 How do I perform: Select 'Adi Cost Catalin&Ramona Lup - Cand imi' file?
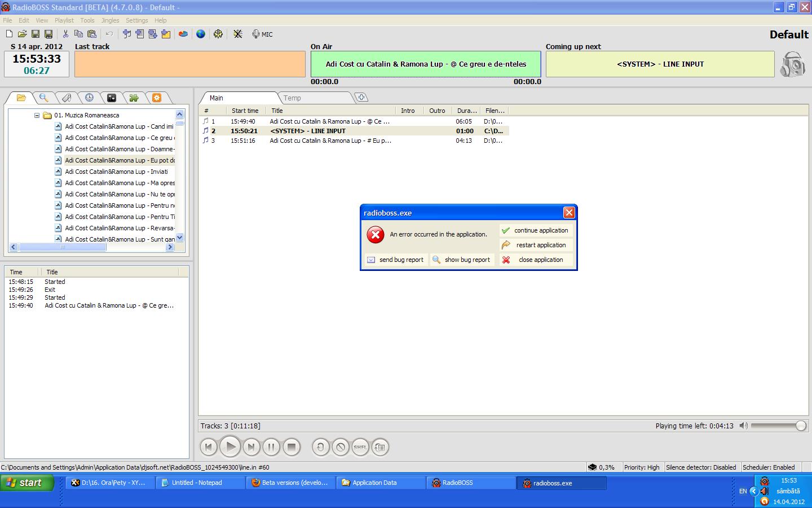point(119,126)
